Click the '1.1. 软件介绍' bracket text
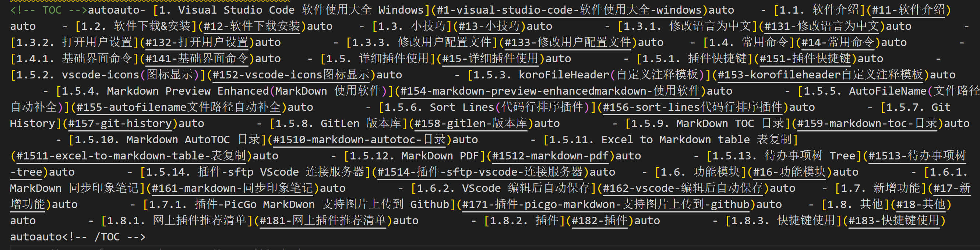The height and width of the screenshot is (250, 980). 819,10
